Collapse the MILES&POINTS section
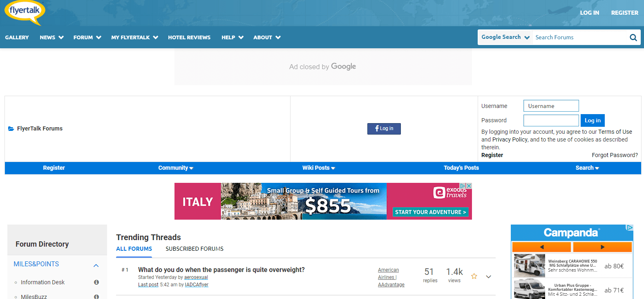 96,265
